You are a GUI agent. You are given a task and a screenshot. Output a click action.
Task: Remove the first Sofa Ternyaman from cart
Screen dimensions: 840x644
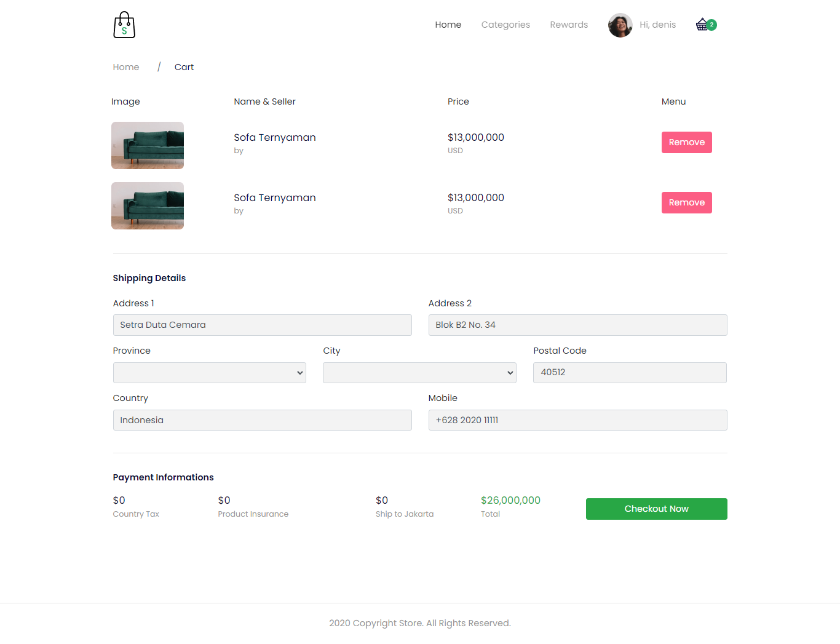(x=686, y=142)
